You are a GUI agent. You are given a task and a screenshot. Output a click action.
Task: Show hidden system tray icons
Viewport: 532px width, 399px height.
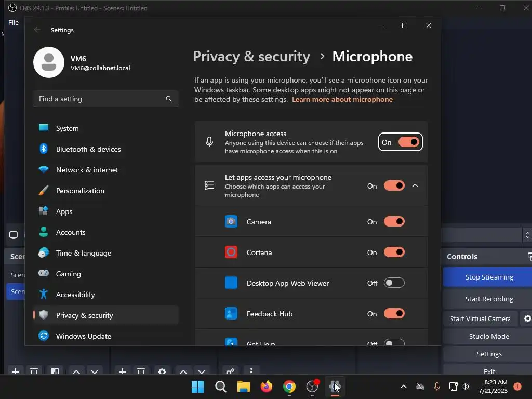coord(403,387)
